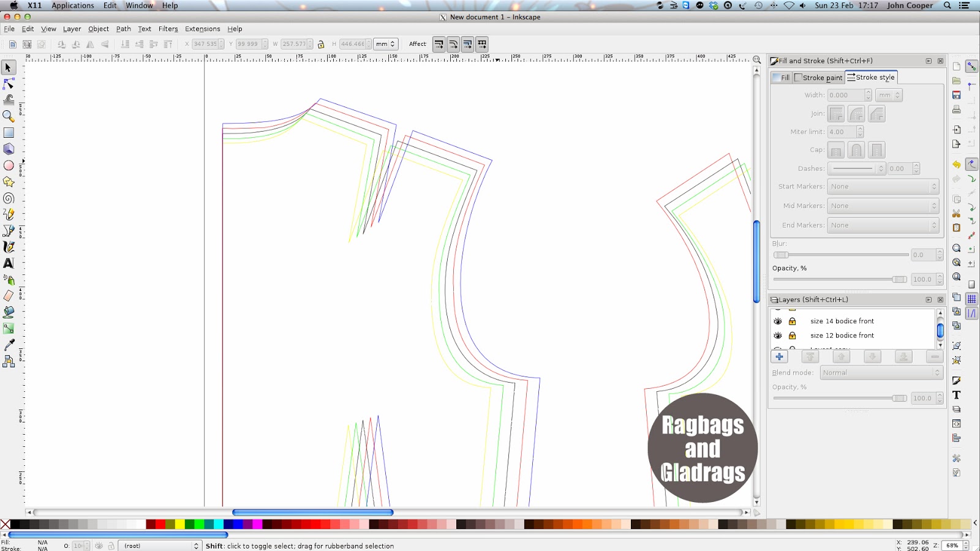980x551 pixels.
Task: Select the Gradient tool
Action: click(9, 329)
